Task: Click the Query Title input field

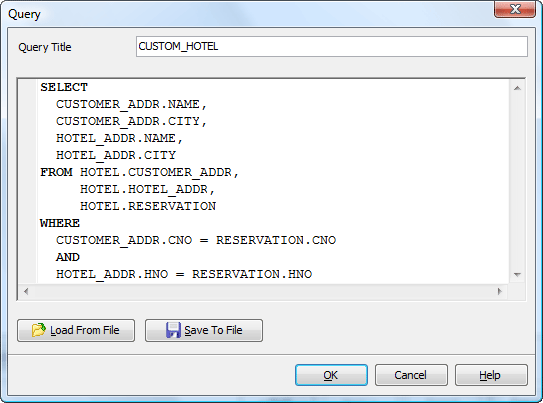Action: coord(332,46)
